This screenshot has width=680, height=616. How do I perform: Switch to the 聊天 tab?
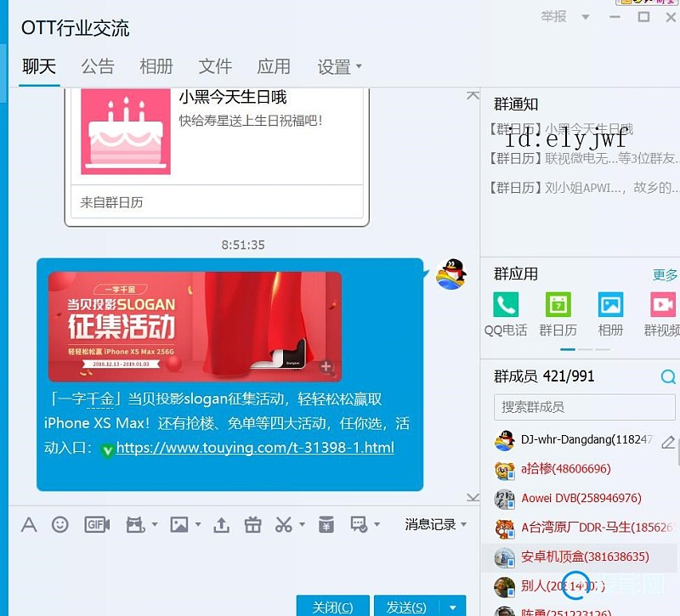[x=39, y=67]
